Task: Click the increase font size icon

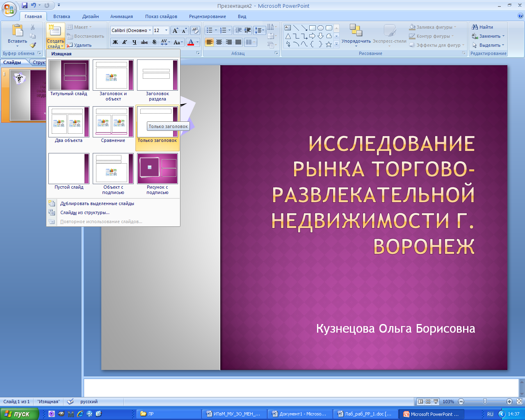Action: pyautogui.click(x=175, y=30)
